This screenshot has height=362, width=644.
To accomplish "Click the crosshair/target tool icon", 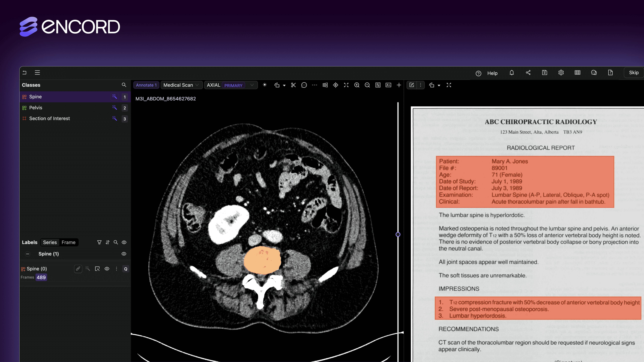I will [336, 85].
